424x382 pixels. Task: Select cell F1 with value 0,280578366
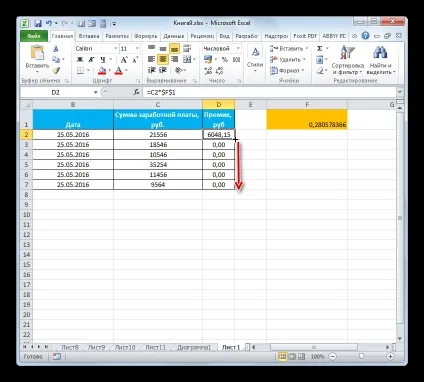(307, 119)
